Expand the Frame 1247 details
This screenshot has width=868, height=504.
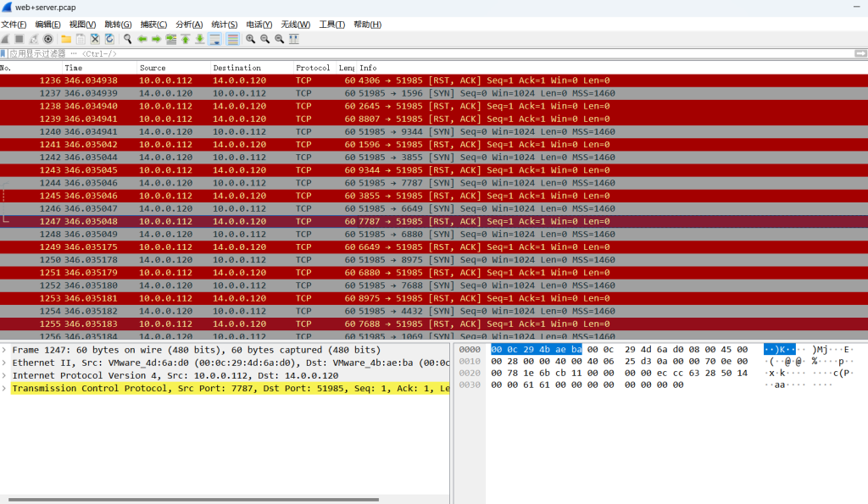4,350
